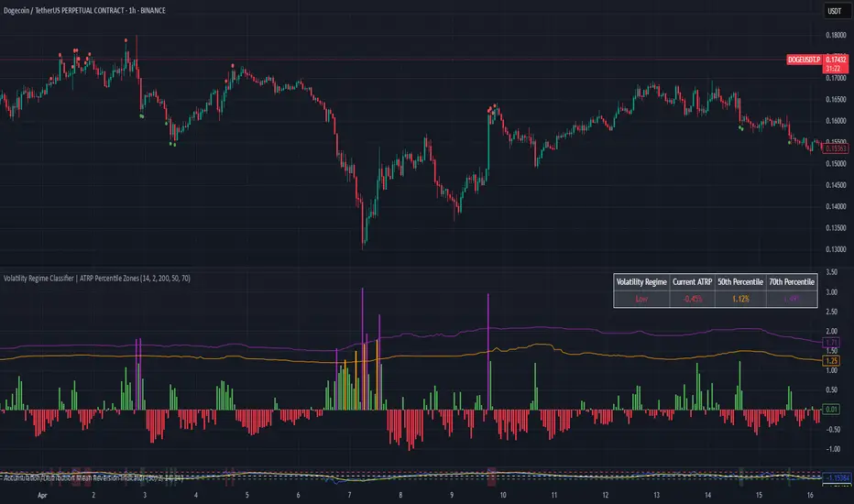Screen dimensions: 854x504
Task: Click the date 3 on the time axis
Action: point(145,495)
